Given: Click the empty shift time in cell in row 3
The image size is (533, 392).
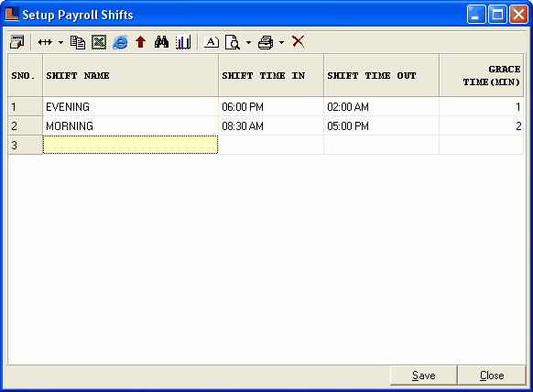Looking at the screenshot, I should point(271,145).
